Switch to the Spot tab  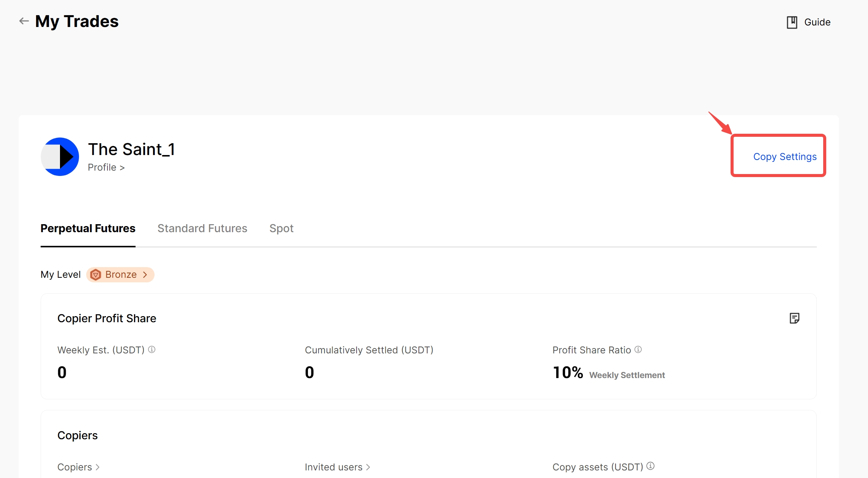(x=281, y=228)
